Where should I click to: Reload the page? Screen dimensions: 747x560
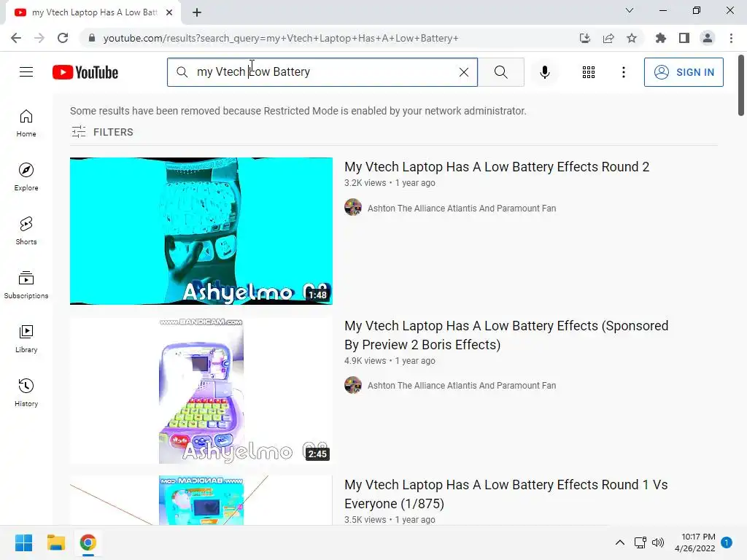pyautogui.click(x=63, y=38)
